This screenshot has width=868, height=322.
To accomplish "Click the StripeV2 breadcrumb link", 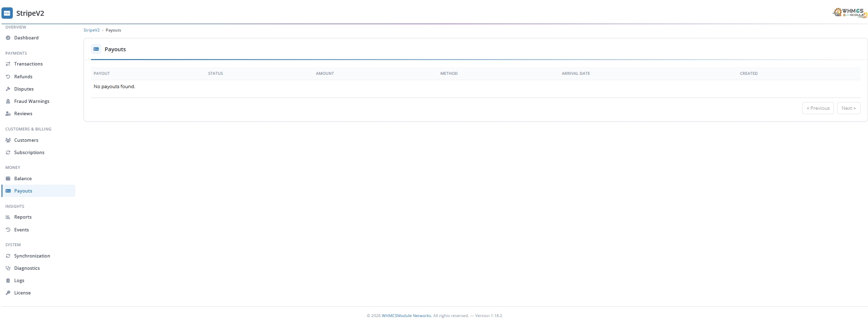I will tap(91, 30).
